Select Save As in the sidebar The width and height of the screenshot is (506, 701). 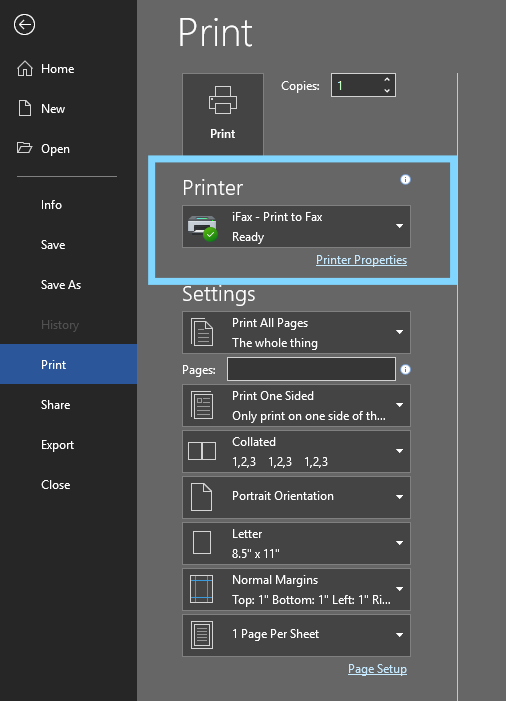tap(68, 285)
